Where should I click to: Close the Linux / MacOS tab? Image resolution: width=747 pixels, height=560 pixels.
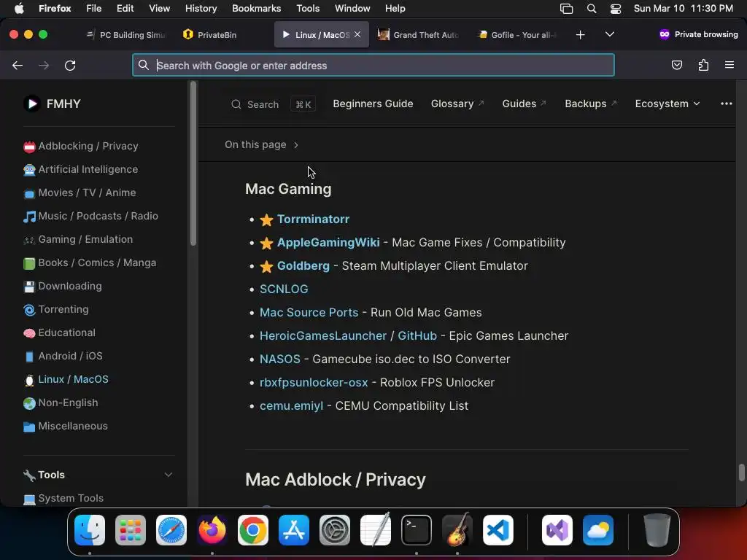(357, 34)
